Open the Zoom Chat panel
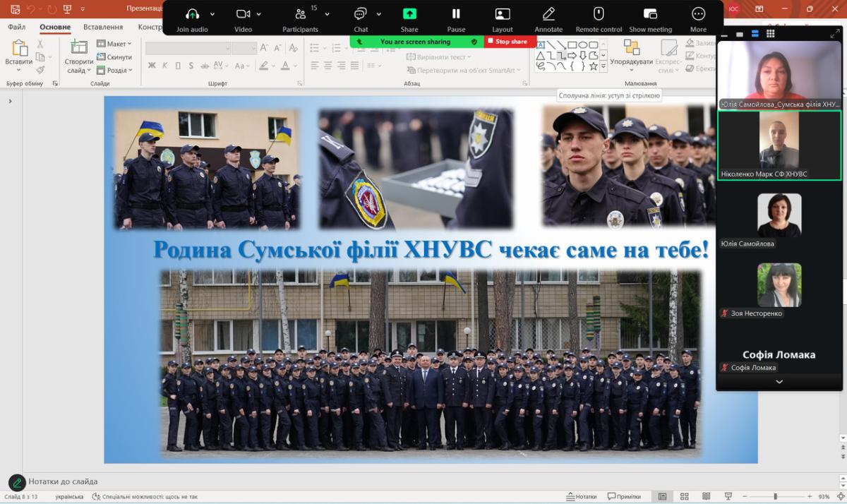The width and height of the screenshot is (847, 504). tap(361, 14)
